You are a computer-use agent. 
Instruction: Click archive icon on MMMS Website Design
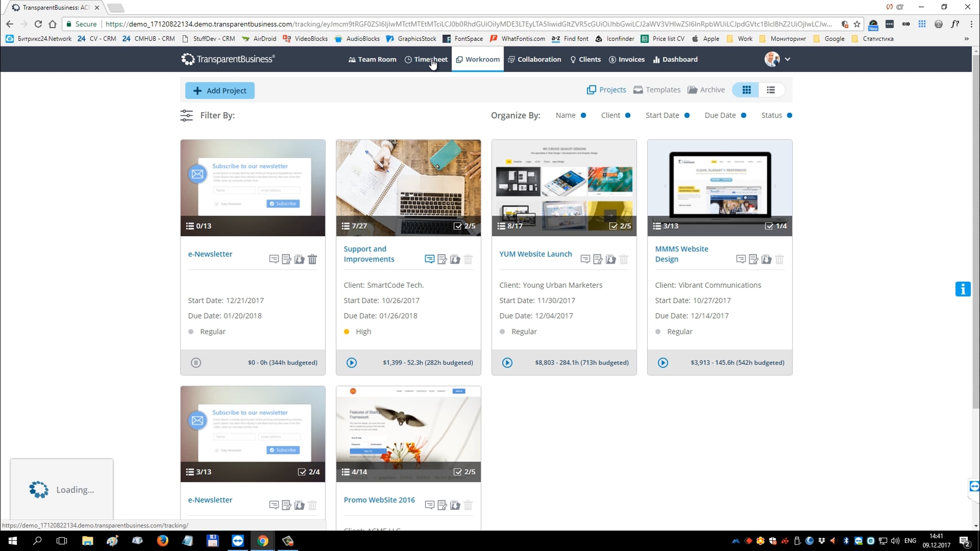[766, 259]
